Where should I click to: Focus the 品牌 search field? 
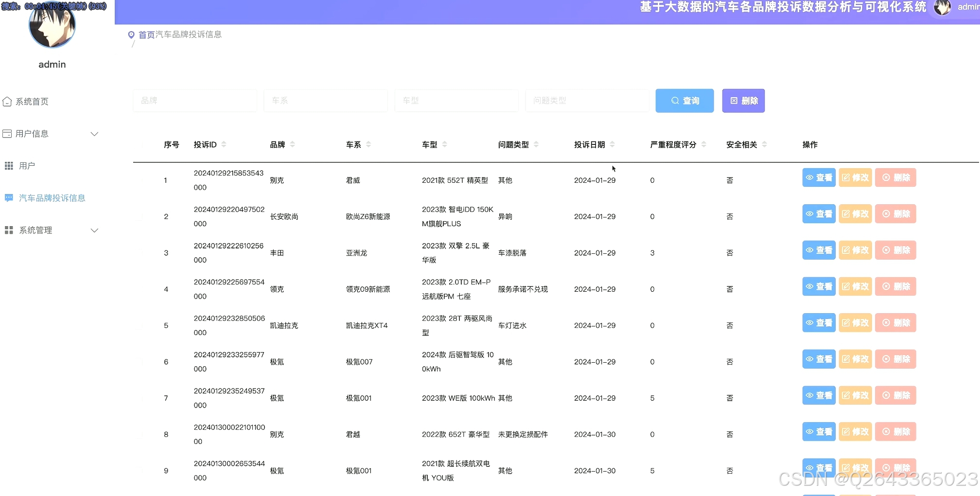(195, 101)
